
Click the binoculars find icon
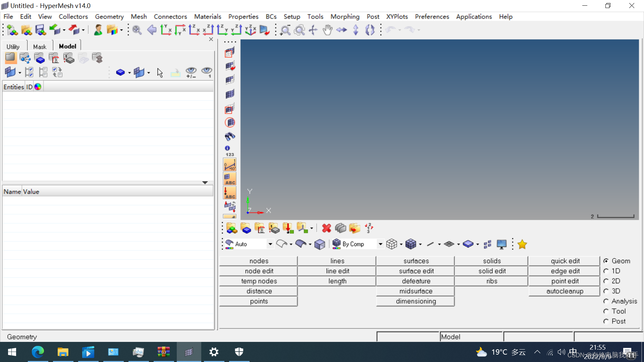230,136
